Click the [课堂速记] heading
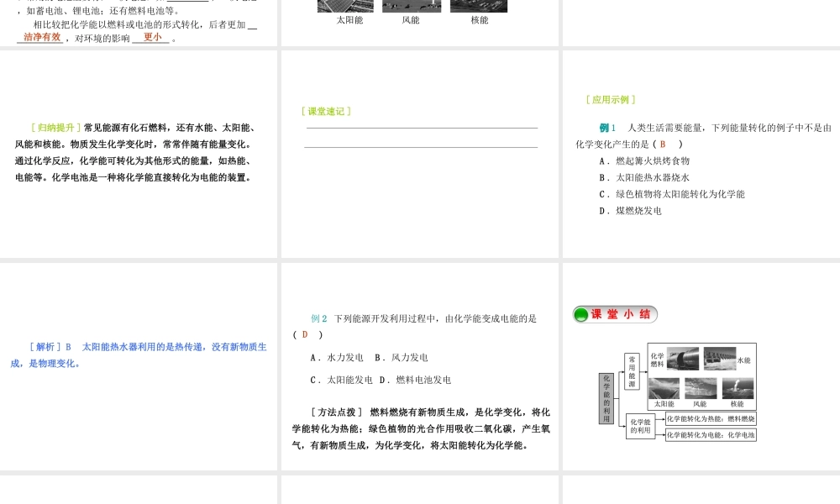The width and height of the screenshot is (840, 504). (326, 112)
